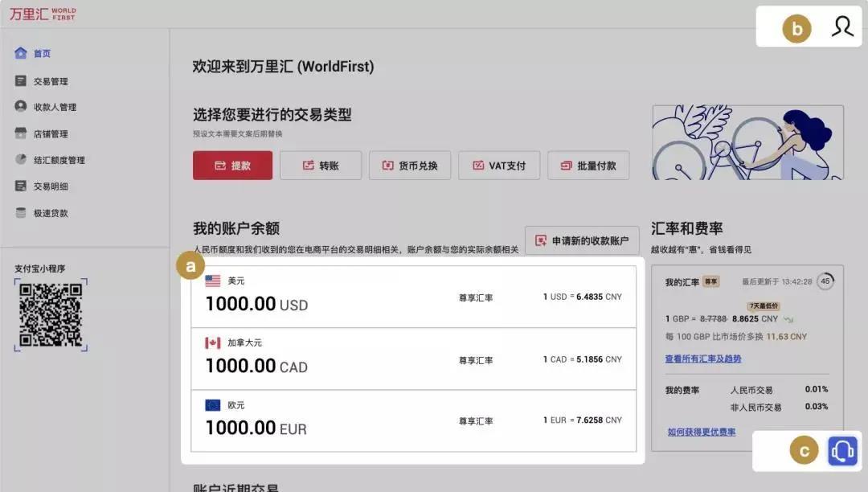The width and height of the screenshot is (868, 492).
Task: Click the 支付宝小程序 label
Action: click(x=40, y=269)
